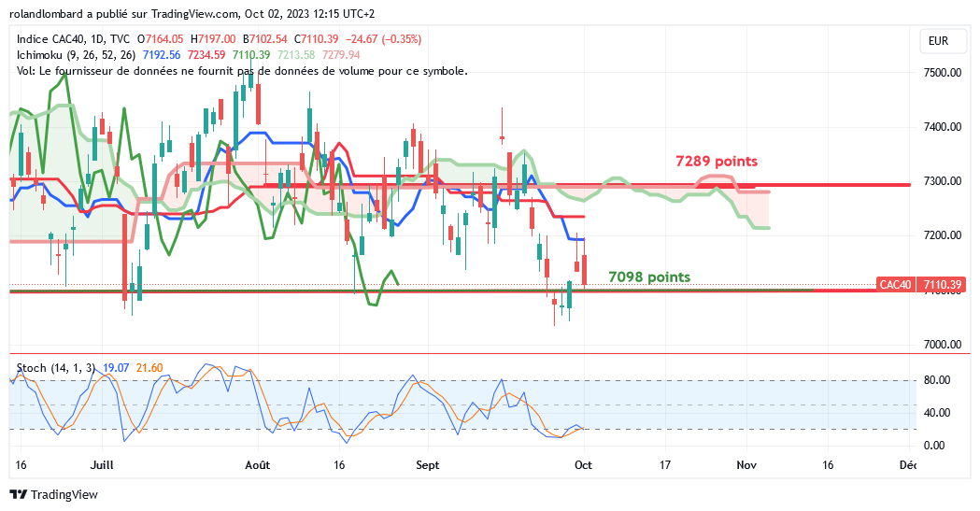Click the Ichimoku value 7192.56
Viewport: 980px width, 511px height.
pyautogui.click(x=162, y=55)
